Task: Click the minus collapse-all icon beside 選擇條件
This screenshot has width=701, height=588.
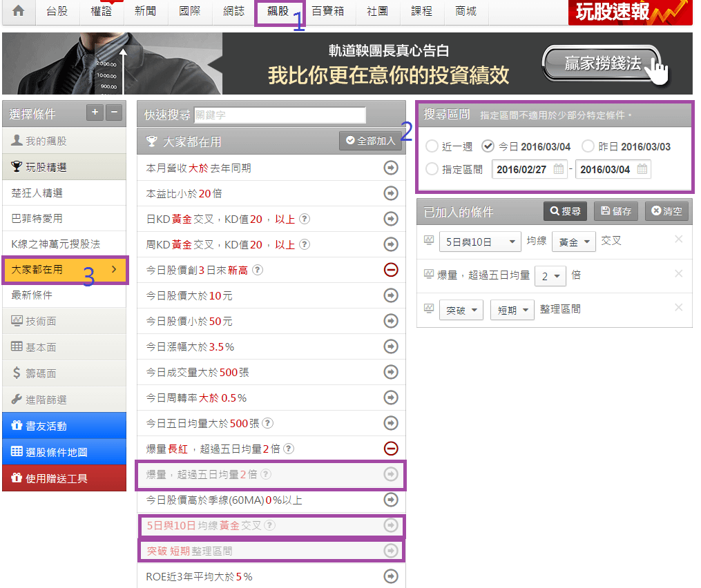Action: pyautogui.click(x=115, y=113)
